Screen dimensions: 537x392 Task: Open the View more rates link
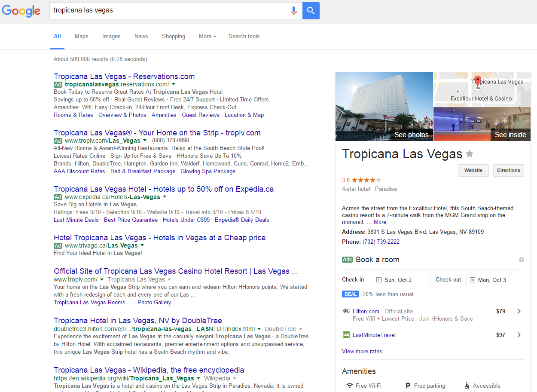point(362,351)
